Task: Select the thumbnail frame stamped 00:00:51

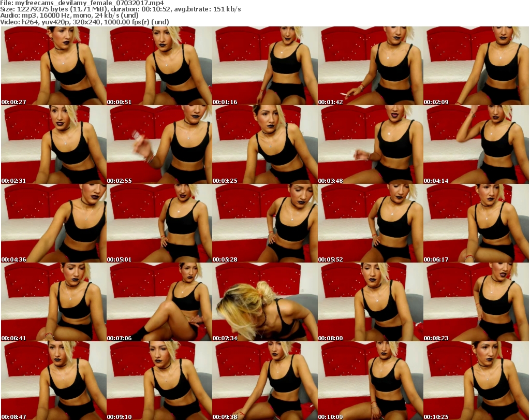Action: pyautogui.click(x=159, y=66)
